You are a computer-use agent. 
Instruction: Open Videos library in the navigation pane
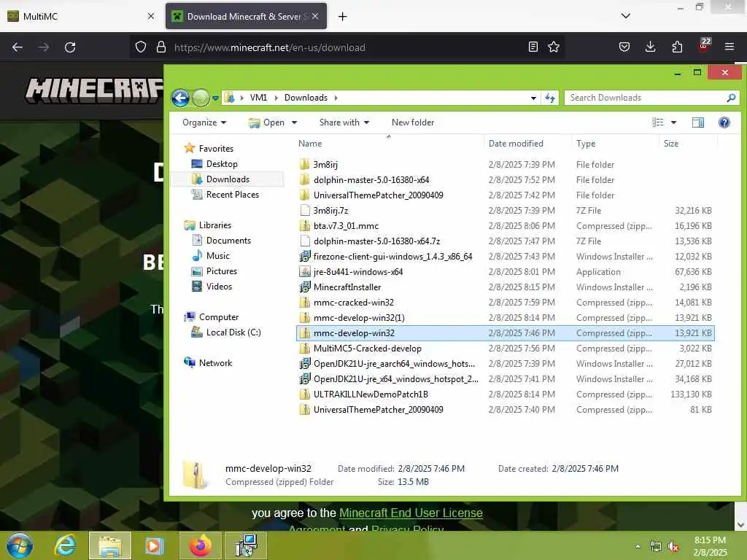pos(219,286)
